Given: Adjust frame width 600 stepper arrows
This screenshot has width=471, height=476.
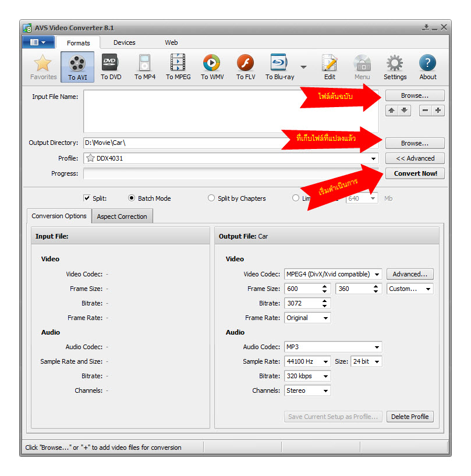Looking at the screenshot, I should 325,289.
